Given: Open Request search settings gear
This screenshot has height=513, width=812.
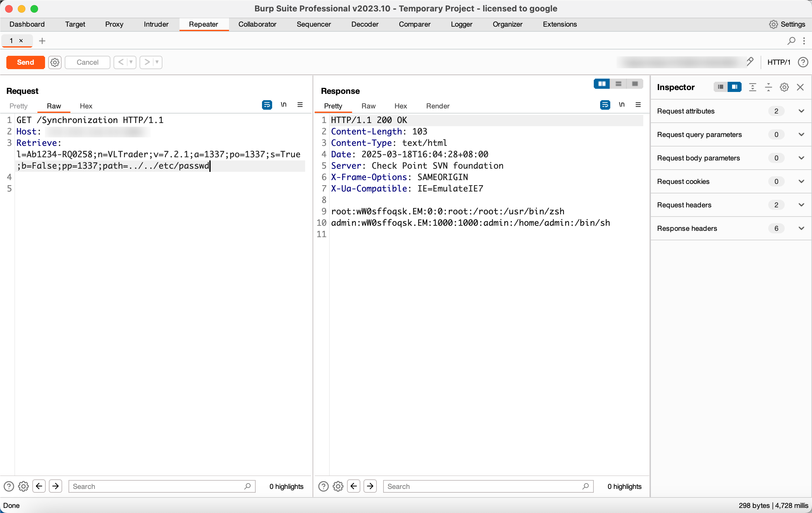Looking at the screenshot, I should (x=23, y=486).
